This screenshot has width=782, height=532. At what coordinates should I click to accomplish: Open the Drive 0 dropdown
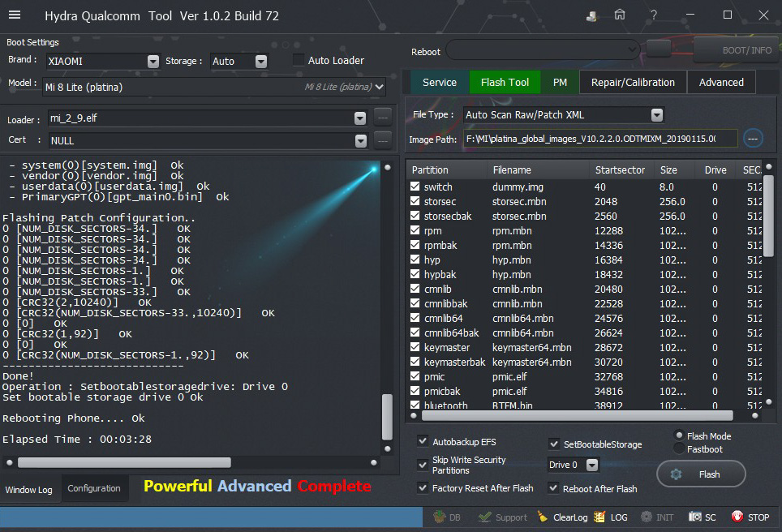(592, 465)
